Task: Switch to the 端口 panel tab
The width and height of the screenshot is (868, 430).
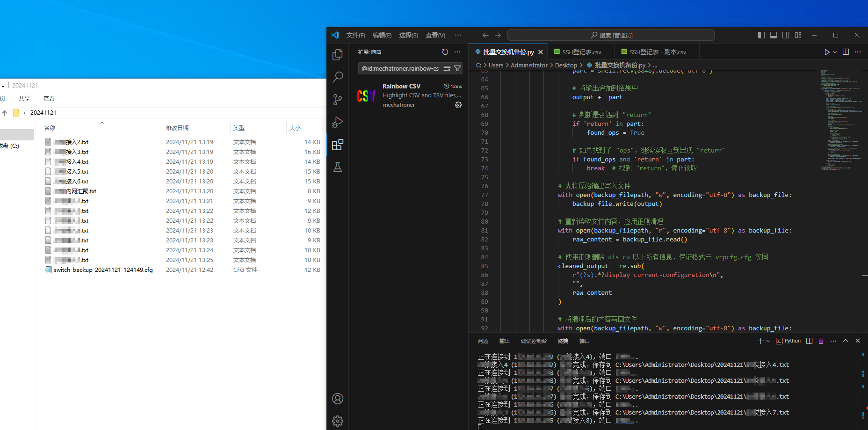Action: 585,341
